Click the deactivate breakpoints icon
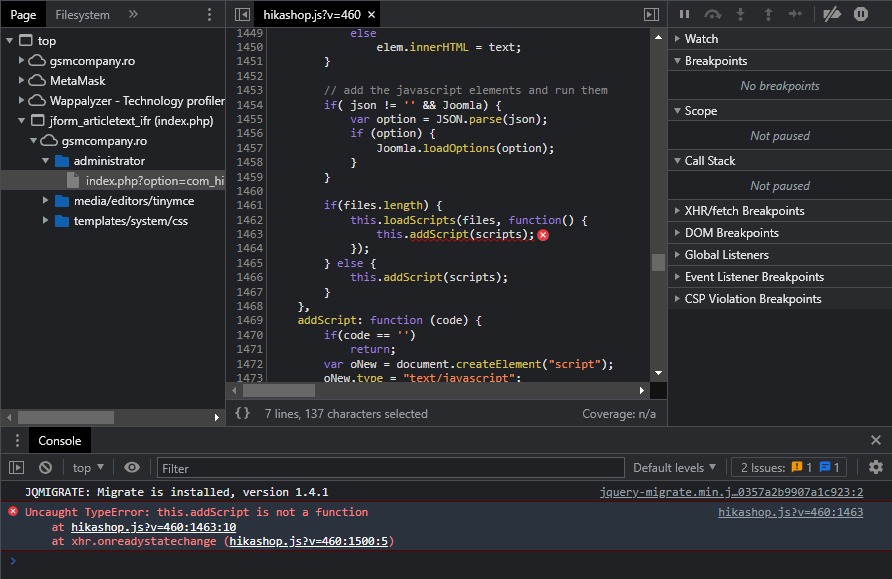The width and height of the screenshot is (892, 579). pyautogui.click(x=831, y=14)
